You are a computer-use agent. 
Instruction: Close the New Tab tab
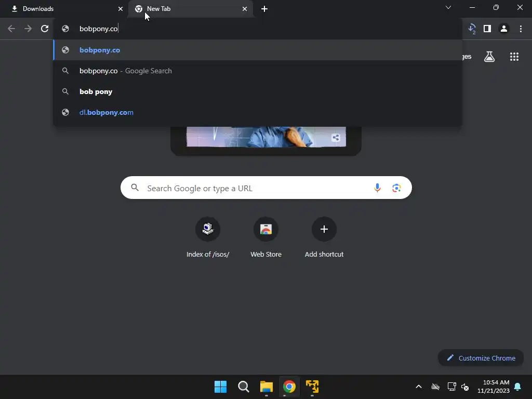[x=245, y=9]
